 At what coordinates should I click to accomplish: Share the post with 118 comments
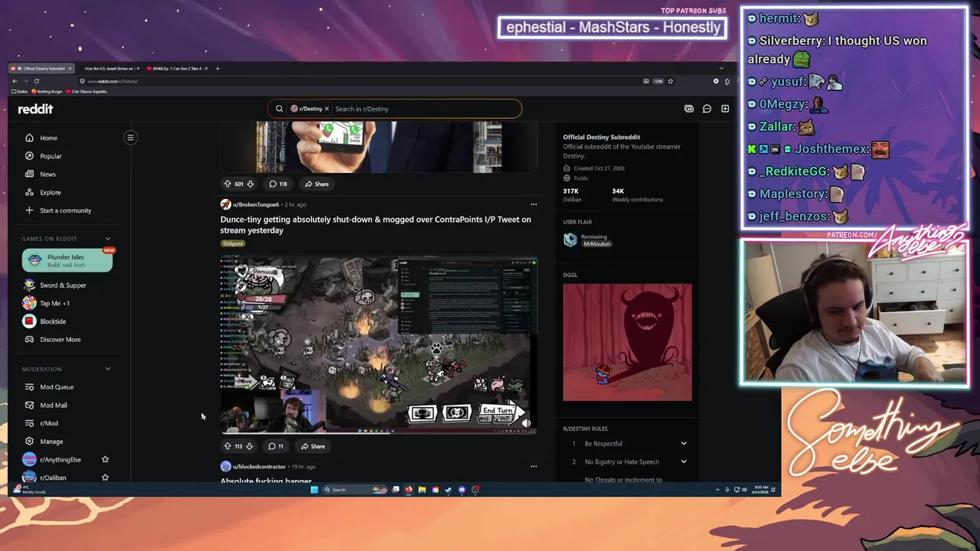[316, 184]
